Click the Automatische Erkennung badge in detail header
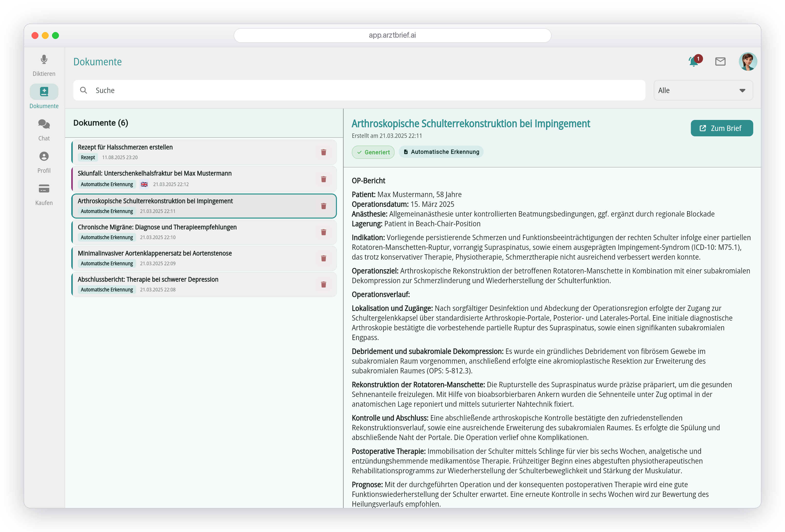This screenshot has width=785, height=532. (x=441, y=152)
